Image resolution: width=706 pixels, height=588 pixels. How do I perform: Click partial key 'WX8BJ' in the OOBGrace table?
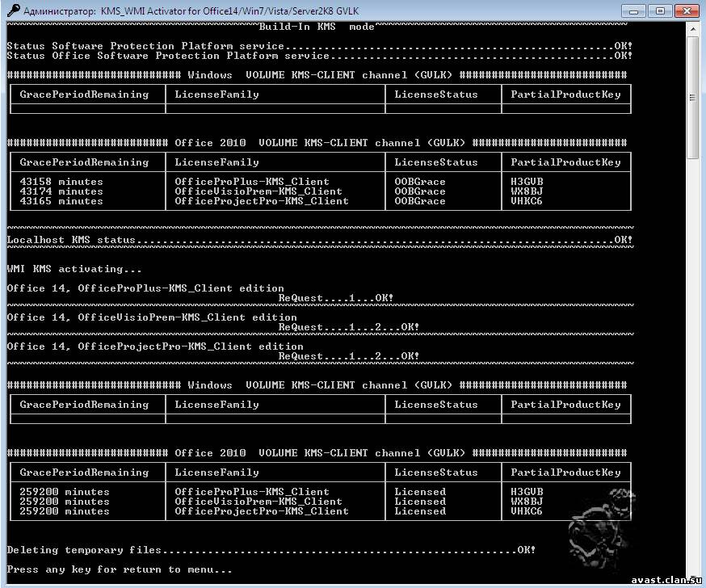pyautogui.click(x=527, y=191)
